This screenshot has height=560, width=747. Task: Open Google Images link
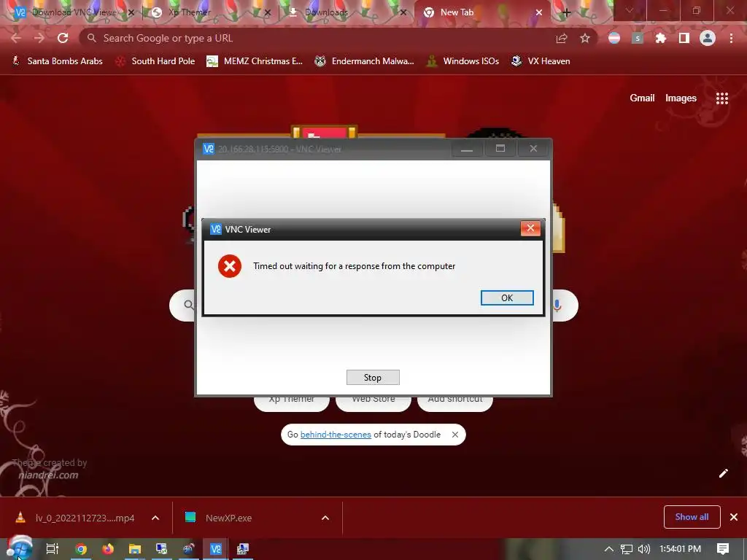click(x=681, y=98)
